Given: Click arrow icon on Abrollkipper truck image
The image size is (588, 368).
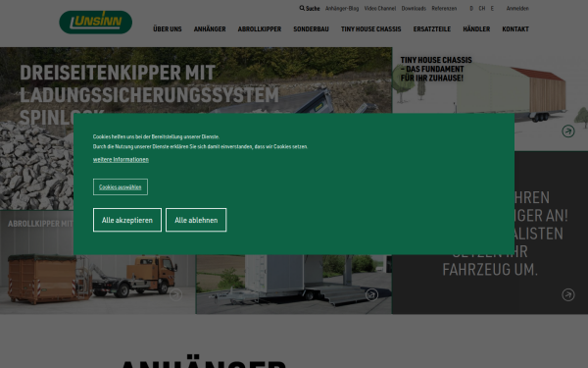Looking at the screenshot, I should pyautogui.click(x=175, y=294).
